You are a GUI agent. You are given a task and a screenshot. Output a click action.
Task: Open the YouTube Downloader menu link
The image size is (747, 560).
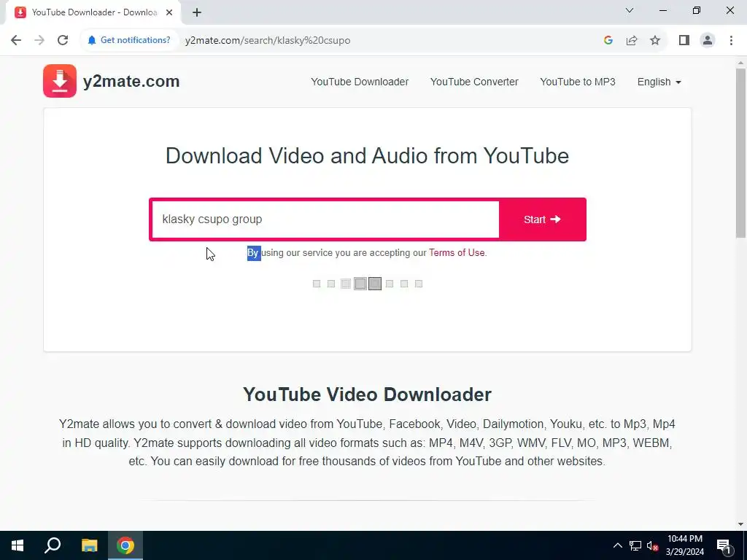(x=360, y=82)
